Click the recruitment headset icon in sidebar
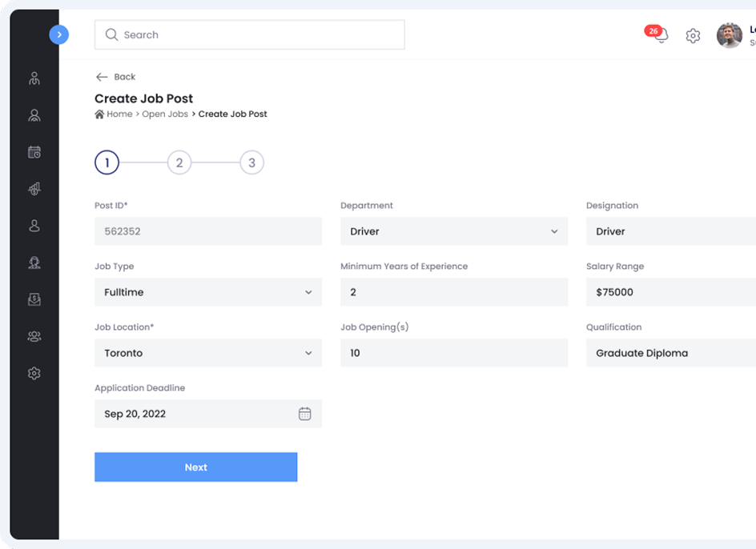 (x=34, y=262)
